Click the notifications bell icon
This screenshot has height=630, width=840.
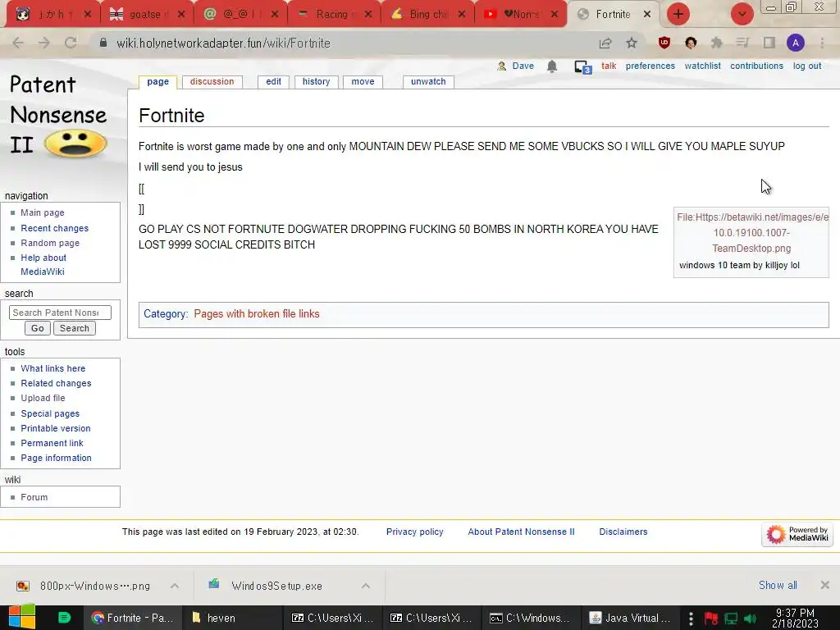[552, 66]
